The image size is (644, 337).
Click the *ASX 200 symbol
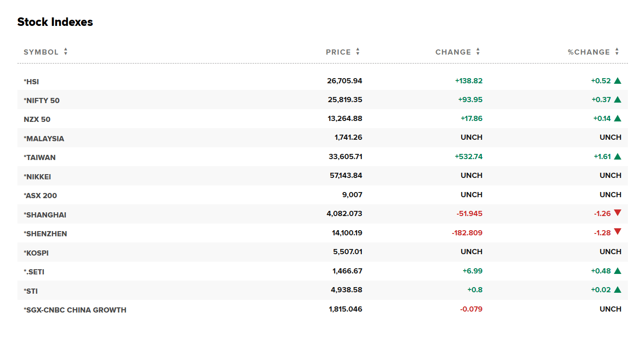(41, 195)
